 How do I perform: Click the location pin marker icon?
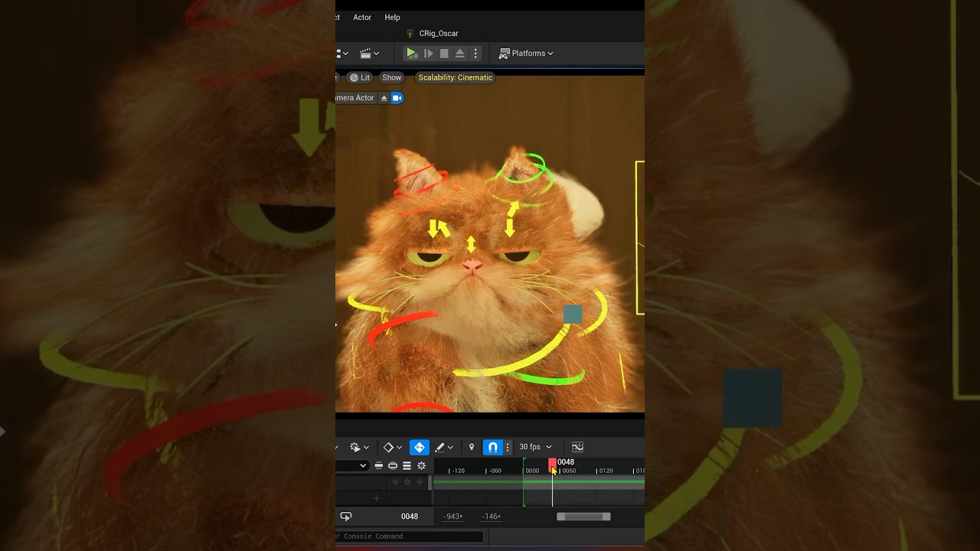pos(472,447)
